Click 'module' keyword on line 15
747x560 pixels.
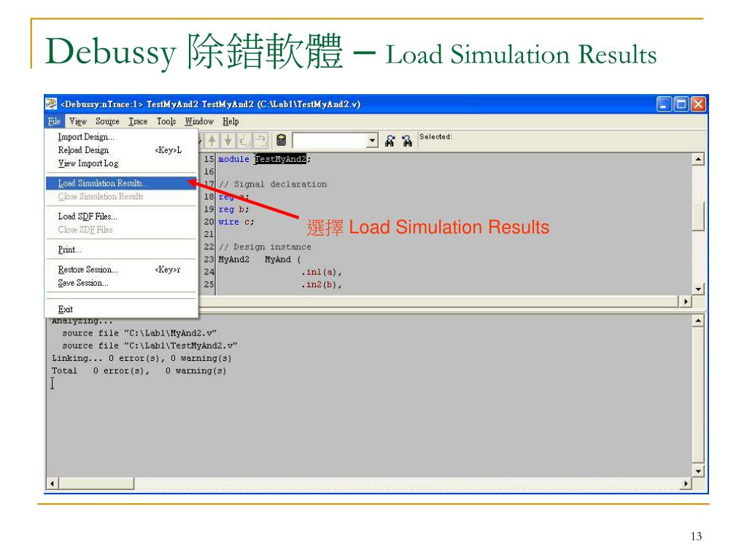[x=233, y=159]
